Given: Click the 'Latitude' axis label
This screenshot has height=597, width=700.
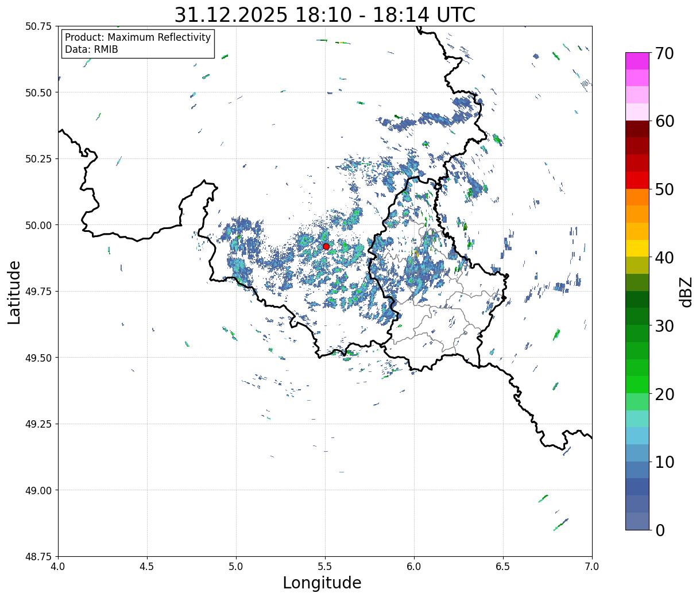Looking at the screenshot, I should click(x=14, y=292).
